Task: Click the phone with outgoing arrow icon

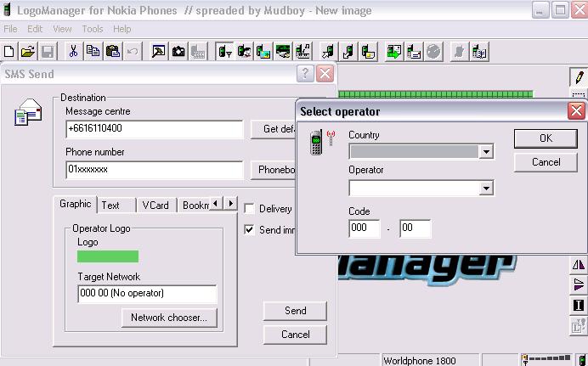Action: coord(348,51)
